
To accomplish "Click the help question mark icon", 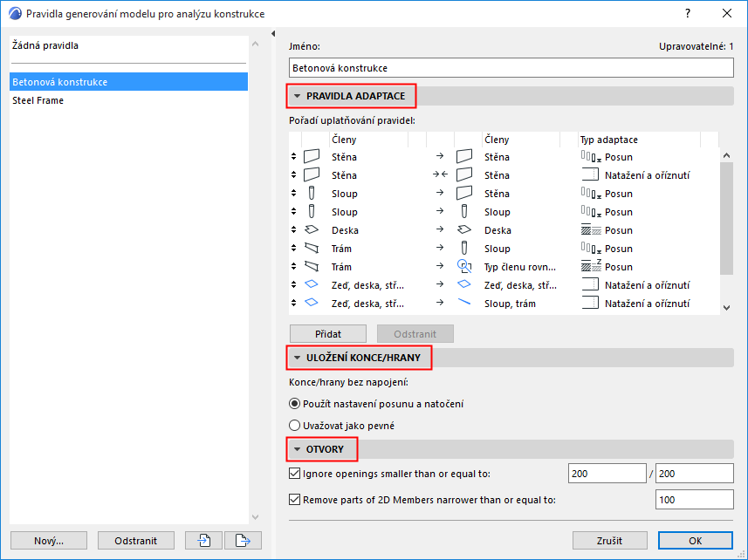I will [x=688, y=14].
